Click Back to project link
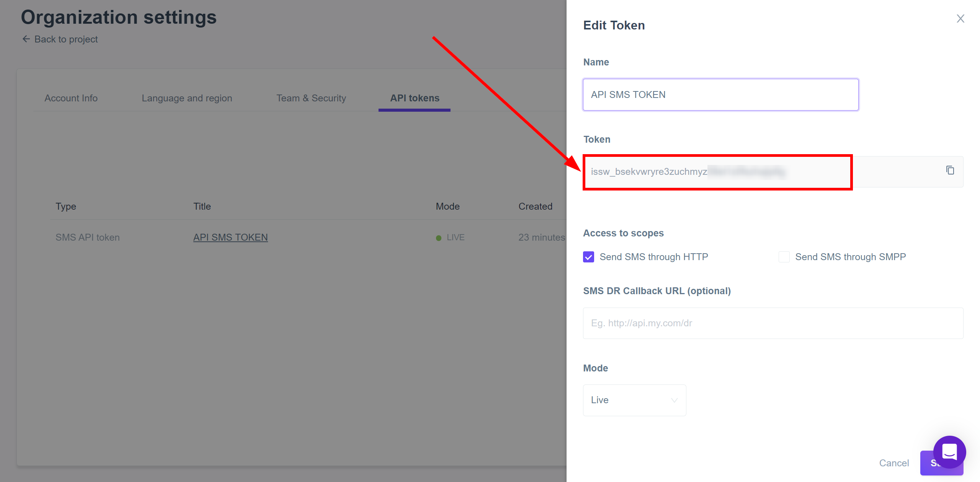980x482 pixels. click(60, 39)
